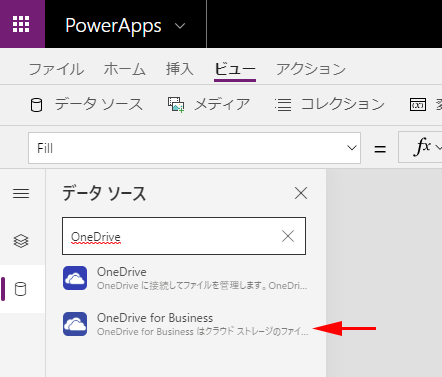
Task: Click the OneDrive connector cloud icon
Action: click(75, 278)
